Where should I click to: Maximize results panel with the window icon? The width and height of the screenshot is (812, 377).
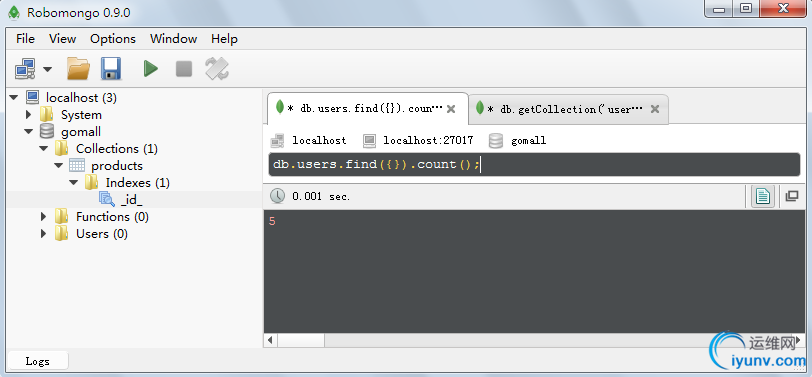(791, 196)
